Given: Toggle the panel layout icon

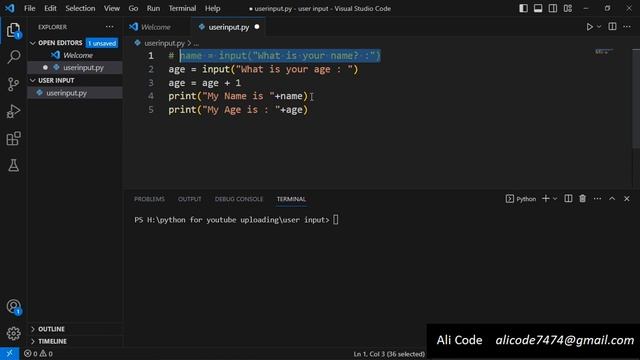Looking at the screenshot, I should pos(538,9).
